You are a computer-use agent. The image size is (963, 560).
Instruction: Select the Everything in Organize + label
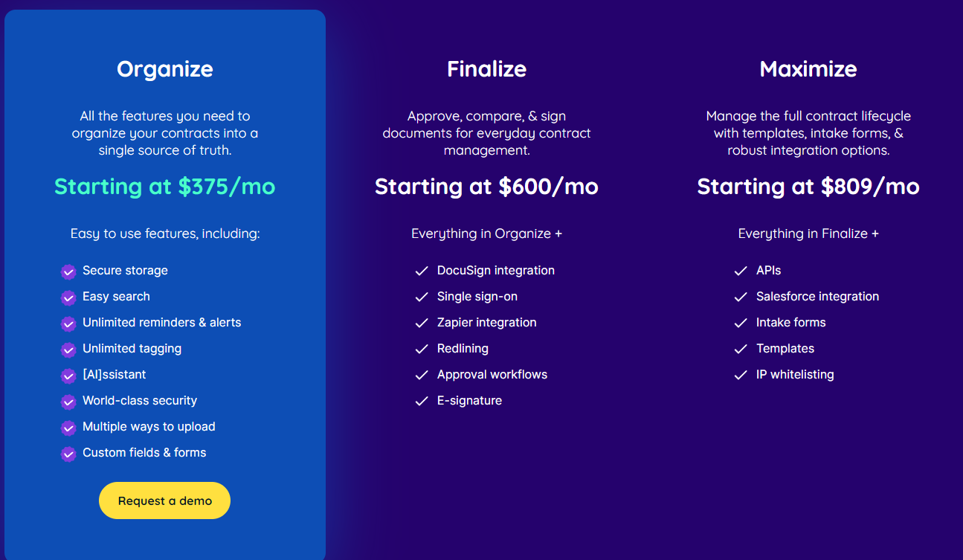coord(486,234)
